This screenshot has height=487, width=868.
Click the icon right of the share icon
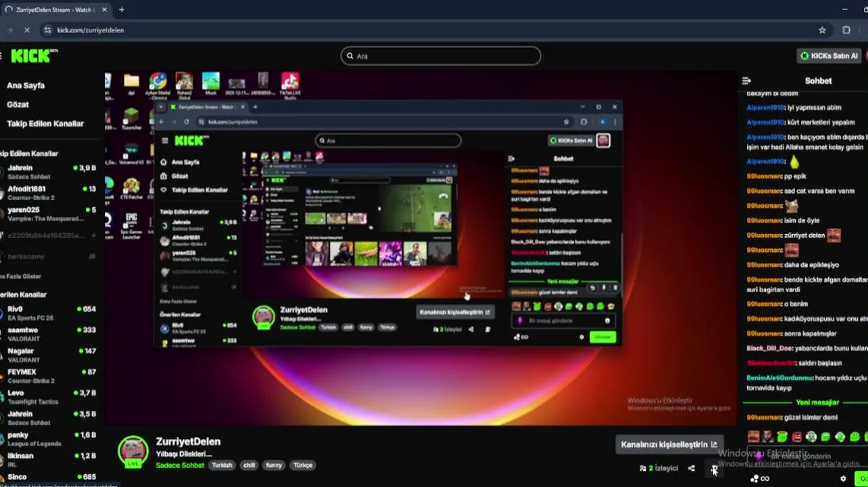(714, 468)
